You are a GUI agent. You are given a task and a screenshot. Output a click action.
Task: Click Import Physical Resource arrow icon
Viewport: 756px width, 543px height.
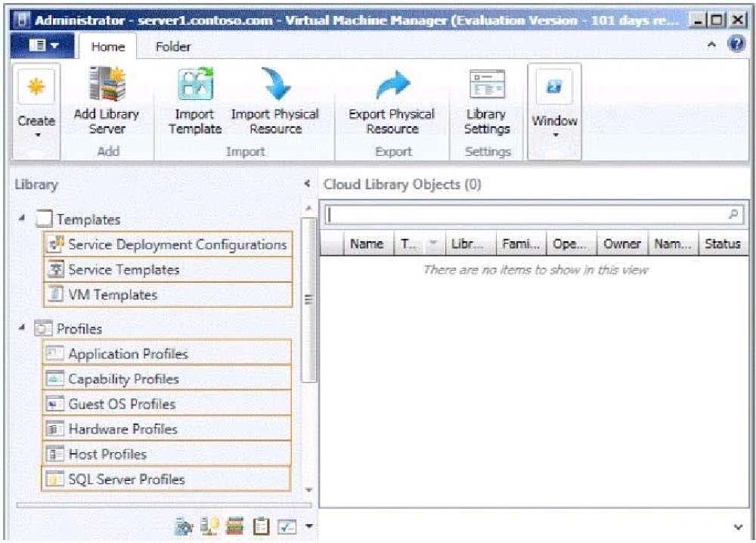pyautogui.click(x=276, y=83)
